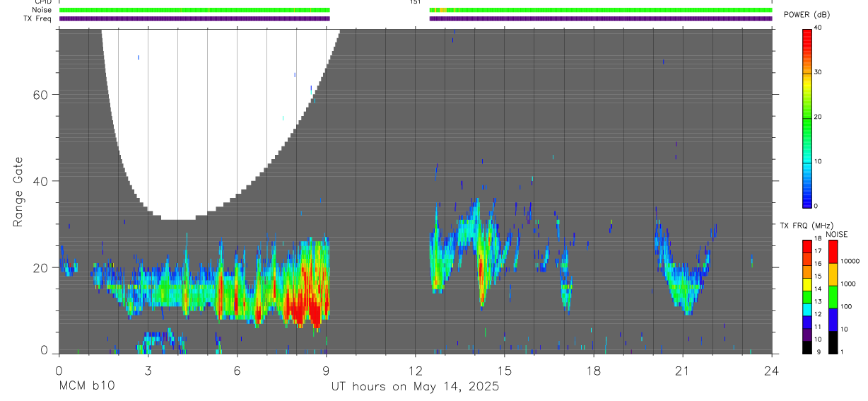
Task: Click the UT hours on May 14, 2025 title
Action: coord(416,386)
